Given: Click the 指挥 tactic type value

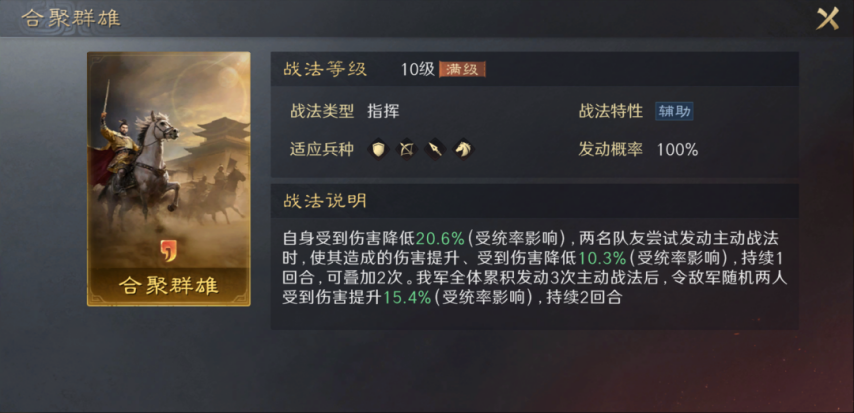Looking at the screenshot, I should (383, 112).
